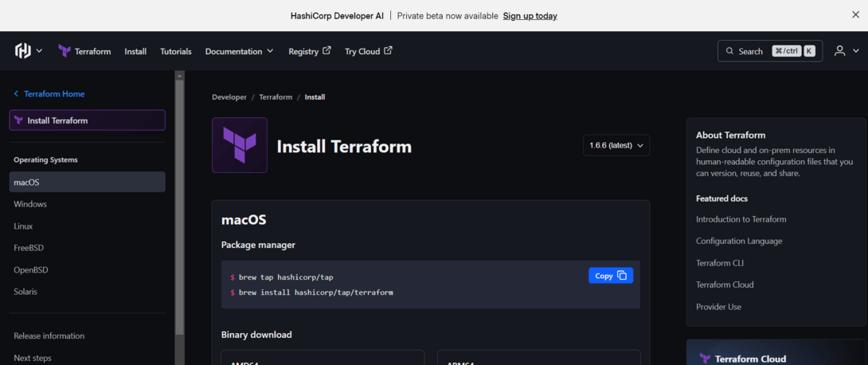Click the Search input box
The height and width of the screenshot is (365, 868).
tap(770, 51)
